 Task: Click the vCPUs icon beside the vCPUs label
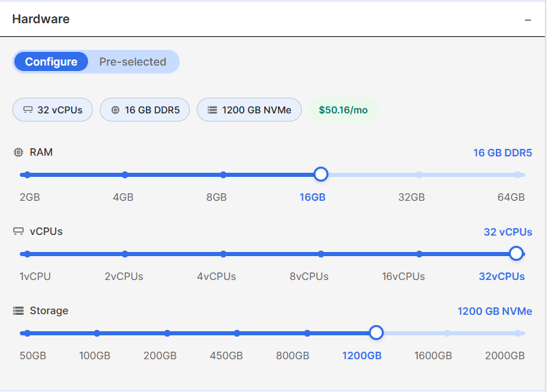tap(18, 232)
